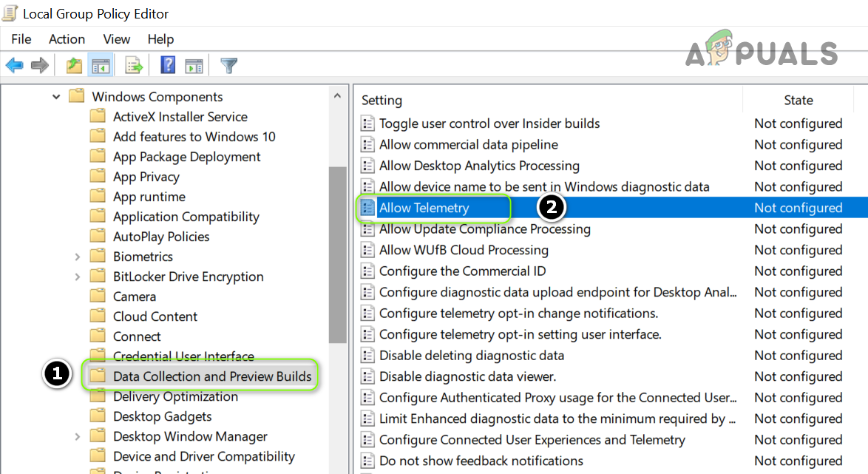Viewport: 868px width, 474px height.
Task: Click the Forward arrow toolbar icon
Action: pos(39,66)
